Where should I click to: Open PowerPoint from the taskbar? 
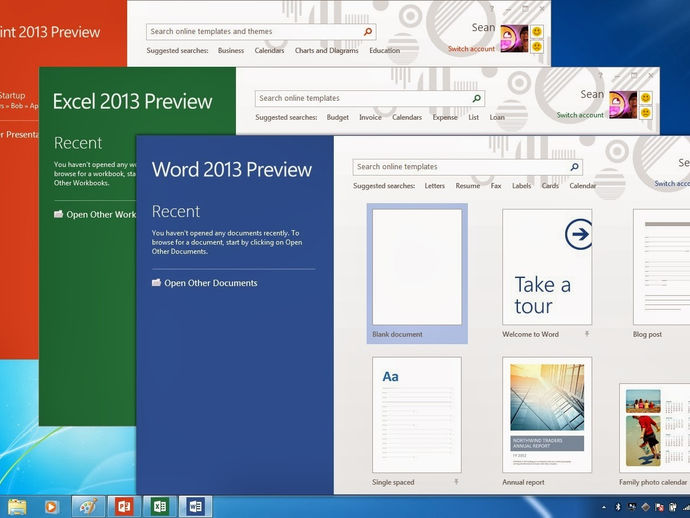125,507
